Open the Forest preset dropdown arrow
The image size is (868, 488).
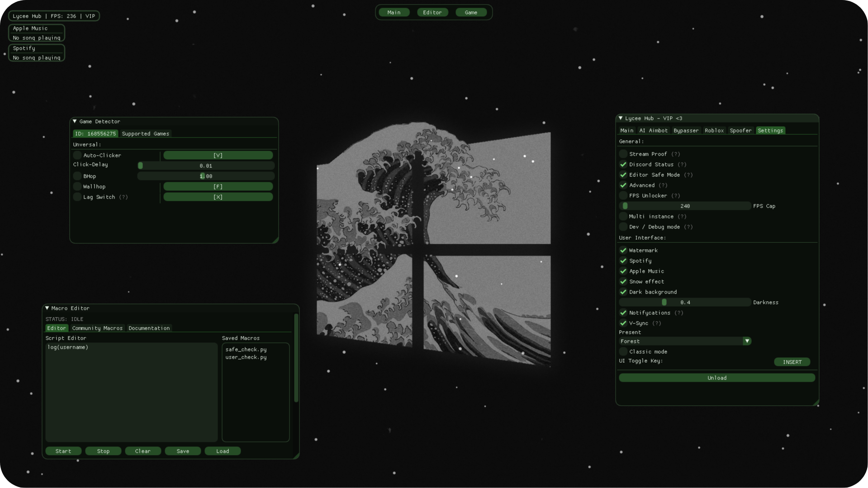coord(747,341)
